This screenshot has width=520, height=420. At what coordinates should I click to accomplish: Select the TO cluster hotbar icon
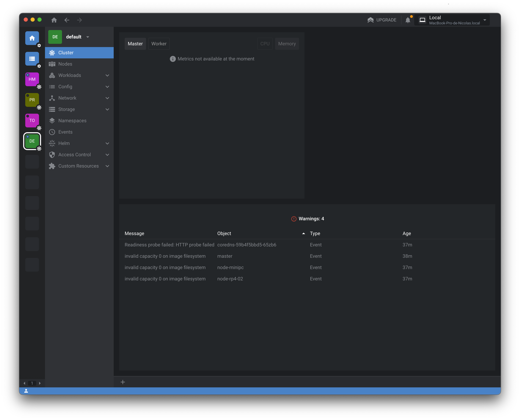[32, 121]
